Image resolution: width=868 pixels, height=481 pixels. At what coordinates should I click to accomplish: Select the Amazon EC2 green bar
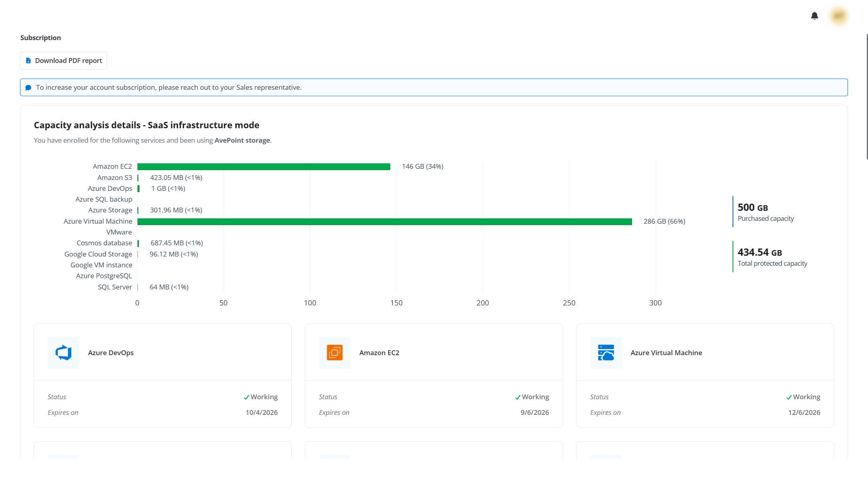[264, 166]
